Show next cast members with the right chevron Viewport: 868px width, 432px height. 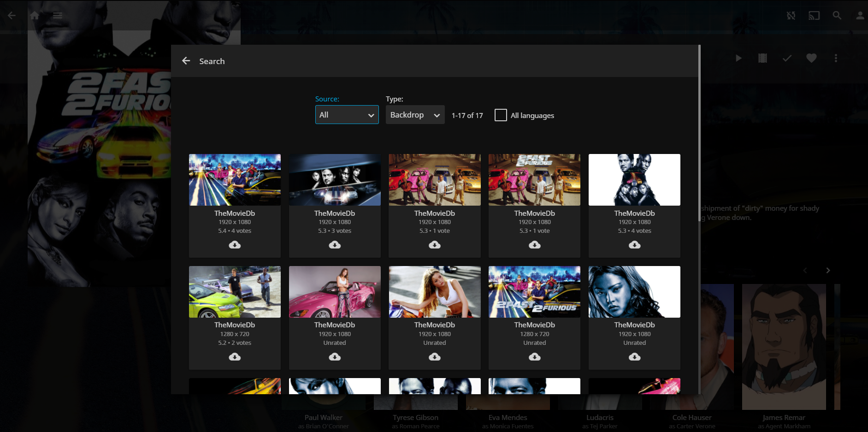pos(828,270)
